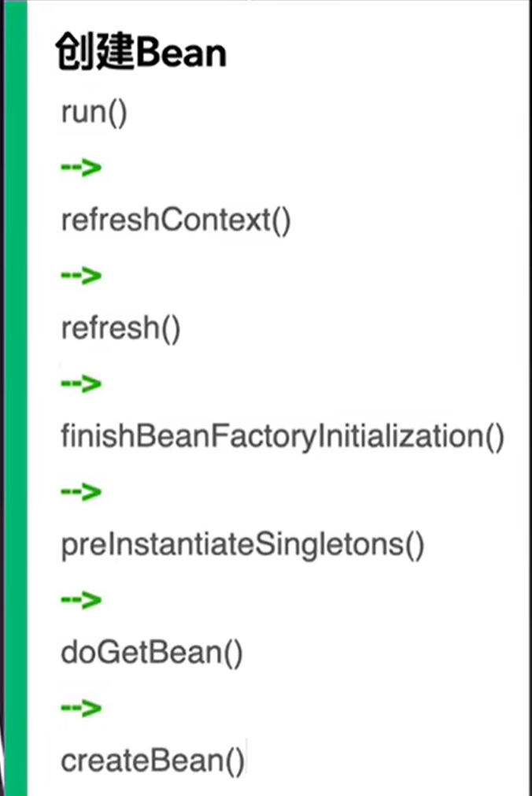
Task: Click the parentheses after finishBeanFactoryInitialization
Action: [x=493, y=437]
